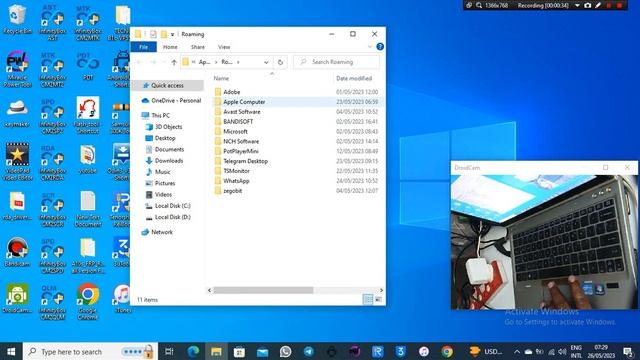Open Bandicam desktop shortcut

point(17,251)
